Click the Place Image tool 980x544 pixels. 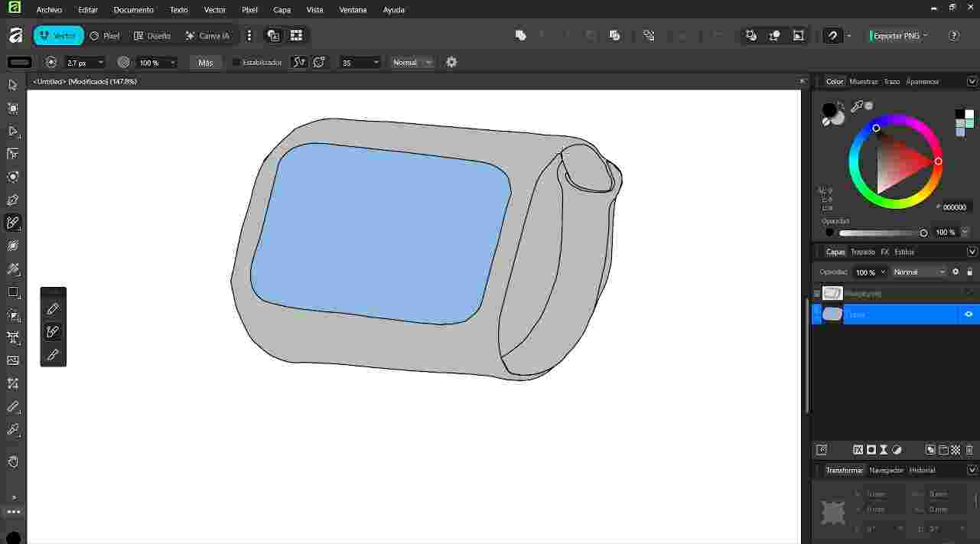tap(13, 360)
